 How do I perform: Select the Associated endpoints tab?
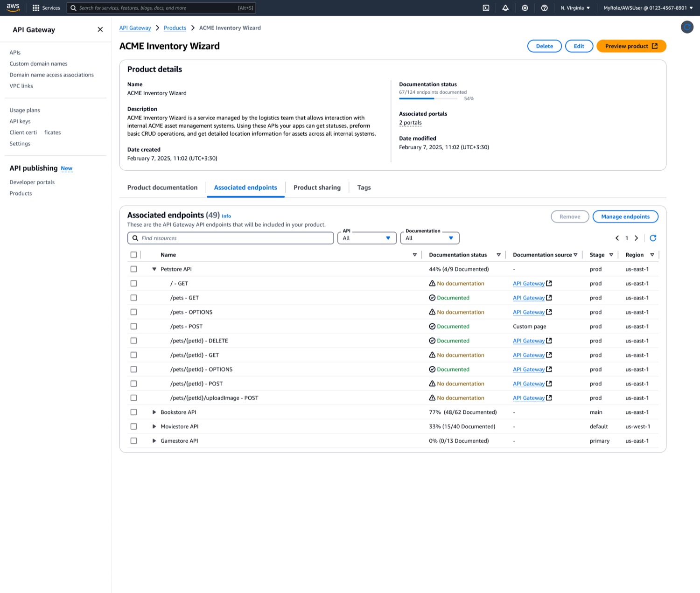click(x=245, y=188)
